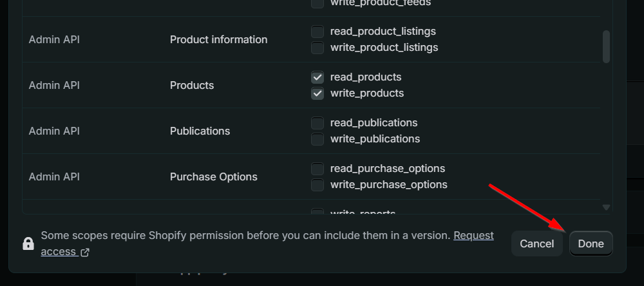Enable read_purchase_options scope
The image size is (644, 286).
point(317,169)
